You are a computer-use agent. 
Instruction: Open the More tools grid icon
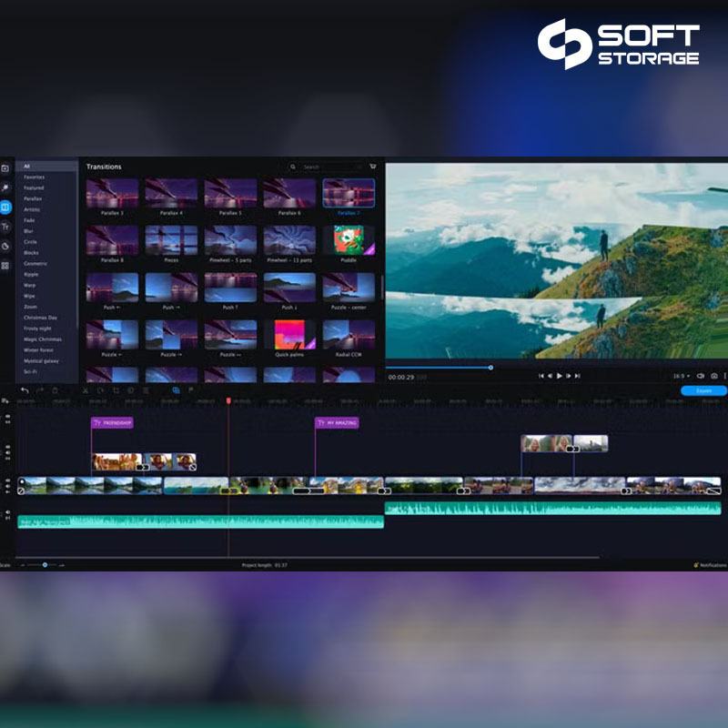[x=5, y=266]
